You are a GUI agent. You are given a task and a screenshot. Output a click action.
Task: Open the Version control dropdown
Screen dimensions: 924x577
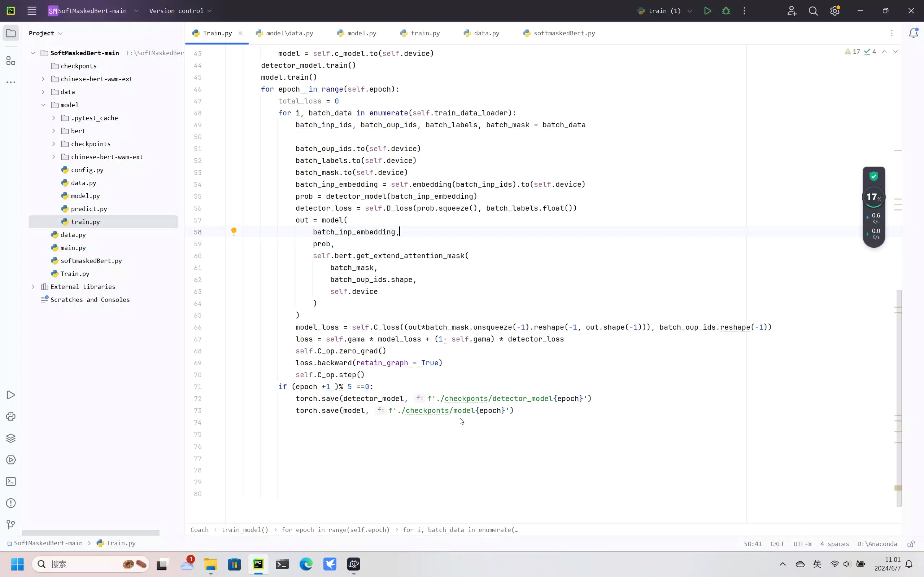pyautogui.click(x=180, y=11)
